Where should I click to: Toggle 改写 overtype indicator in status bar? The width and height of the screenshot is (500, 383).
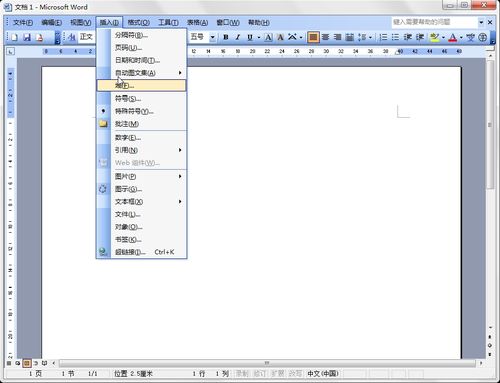pos(295,374)
